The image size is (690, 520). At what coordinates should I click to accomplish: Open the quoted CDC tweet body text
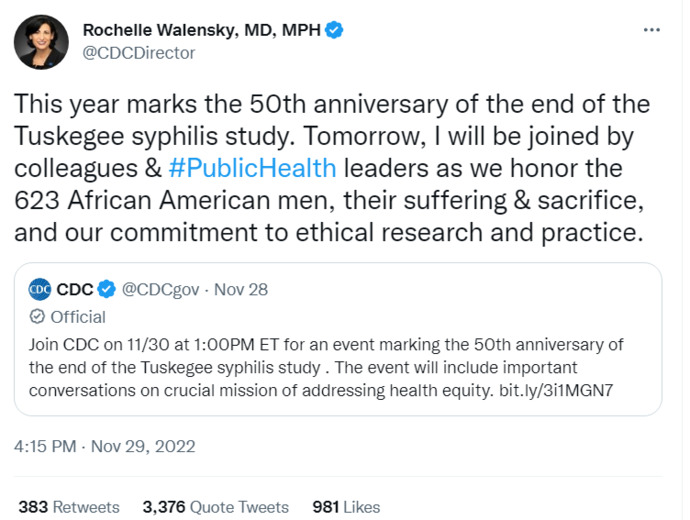click(326, 367)
